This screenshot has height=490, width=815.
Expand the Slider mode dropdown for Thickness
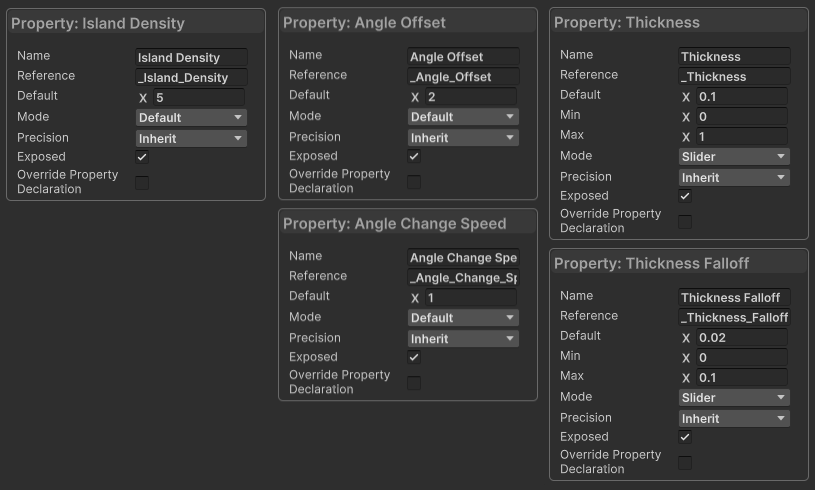(734, 157)
